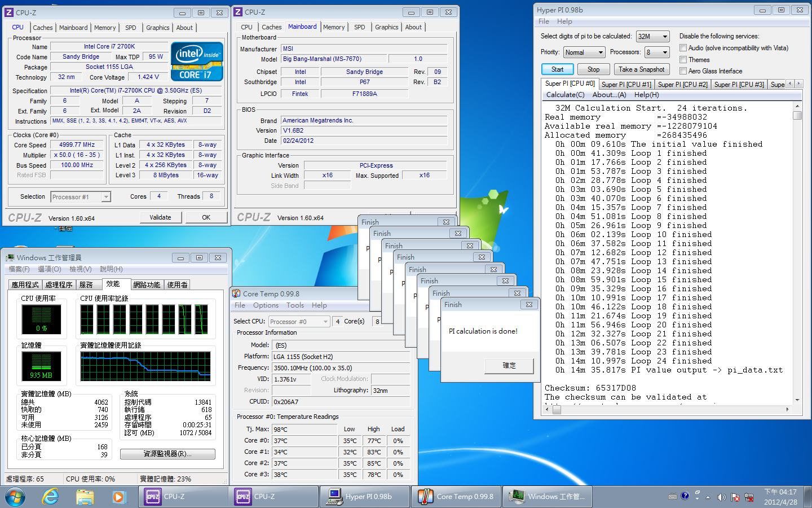This screenshot has height=508, width=812.
Task: Click the volume speaker tray icon
Action: [721, 497]
